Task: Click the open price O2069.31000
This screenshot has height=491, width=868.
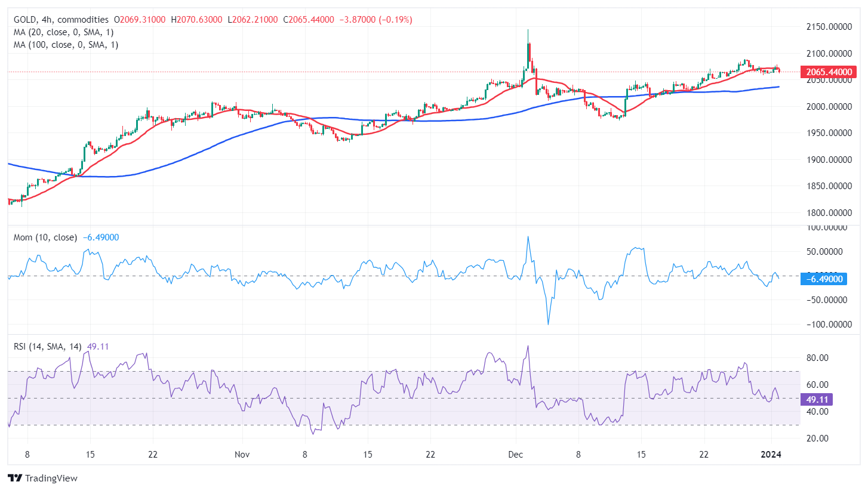Action: click(x=140, y=20)
